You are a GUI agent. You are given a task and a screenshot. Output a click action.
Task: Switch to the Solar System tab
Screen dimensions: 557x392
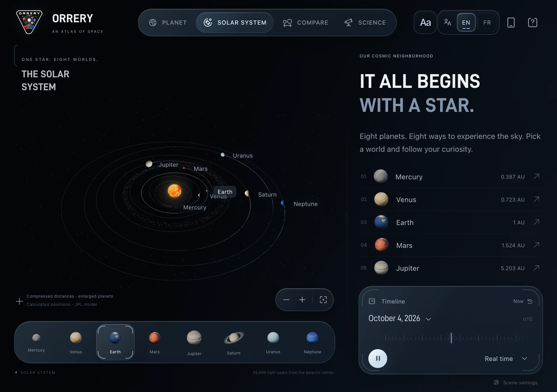(x=235, y=23)
